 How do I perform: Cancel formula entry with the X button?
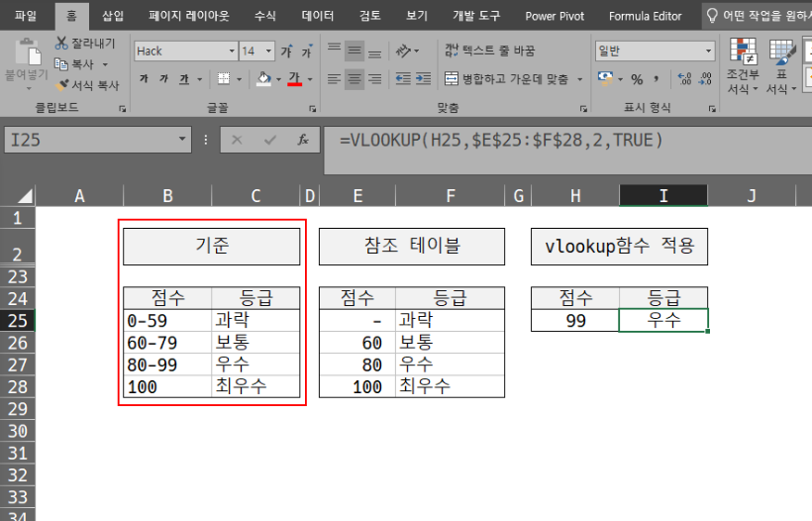237,140
